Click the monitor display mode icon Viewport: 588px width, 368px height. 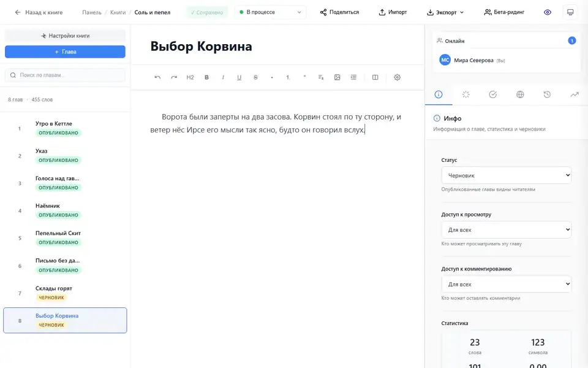click(x=570, y=12)
